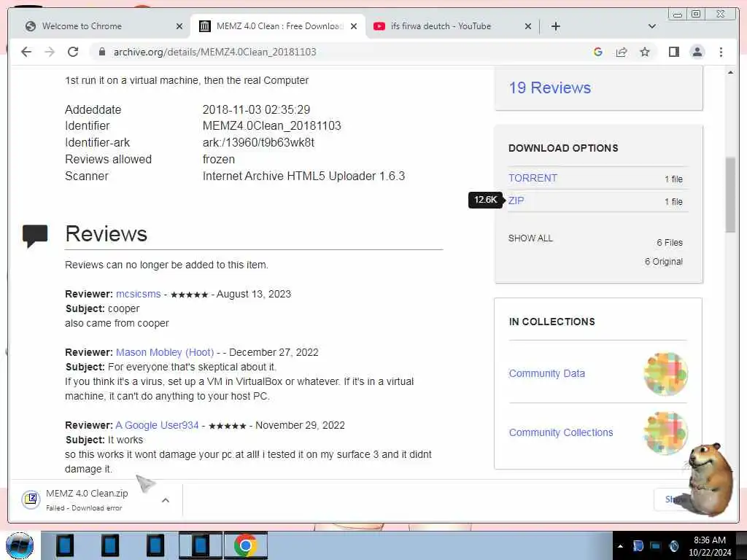The height and width of the screenshot is (560, 747).
Task: Close the MEMZ 4.0 Clean tab
Action: click(x=354, y=26)
